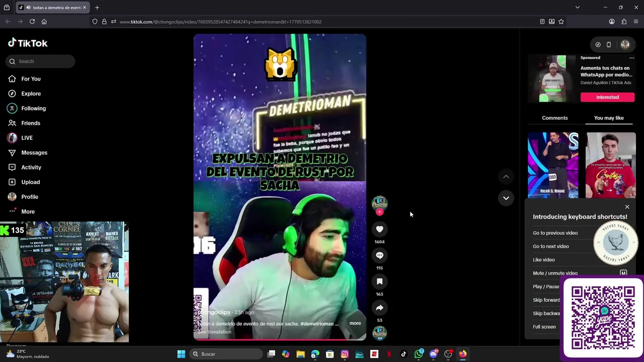Open WhatsApp from the taskbar

click(419, 354)
